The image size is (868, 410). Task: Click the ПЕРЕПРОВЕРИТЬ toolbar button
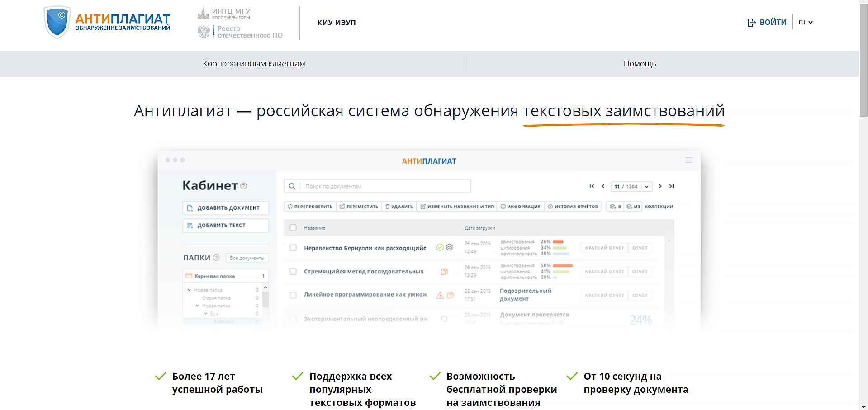pos(310,207)
